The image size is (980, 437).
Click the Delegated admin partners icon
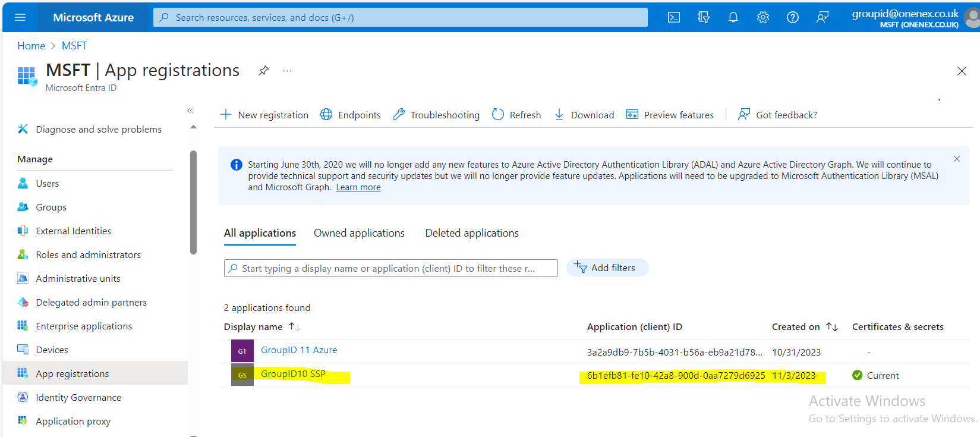coord(23,302)
